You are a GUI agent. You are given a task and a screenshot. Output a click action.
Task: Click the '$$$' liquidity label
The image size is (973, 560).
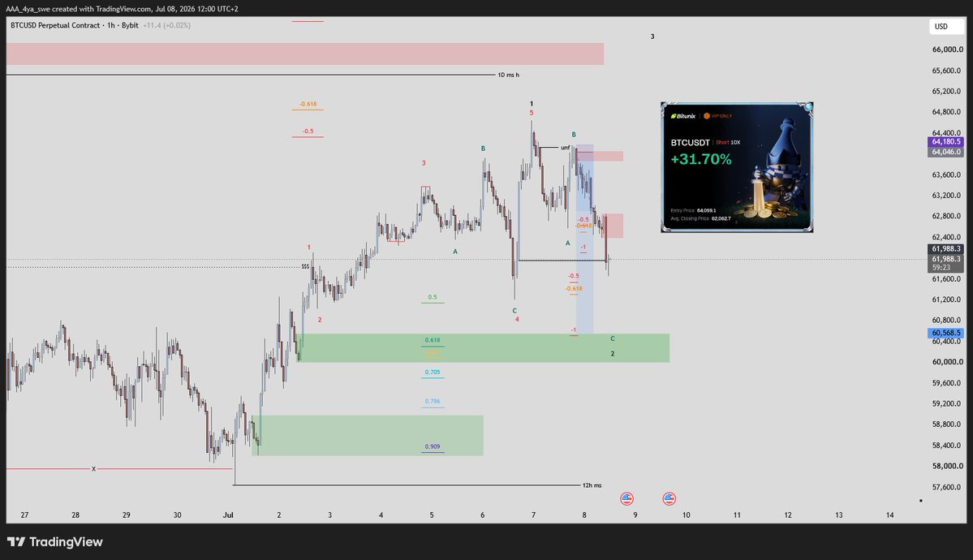point(305,266)
